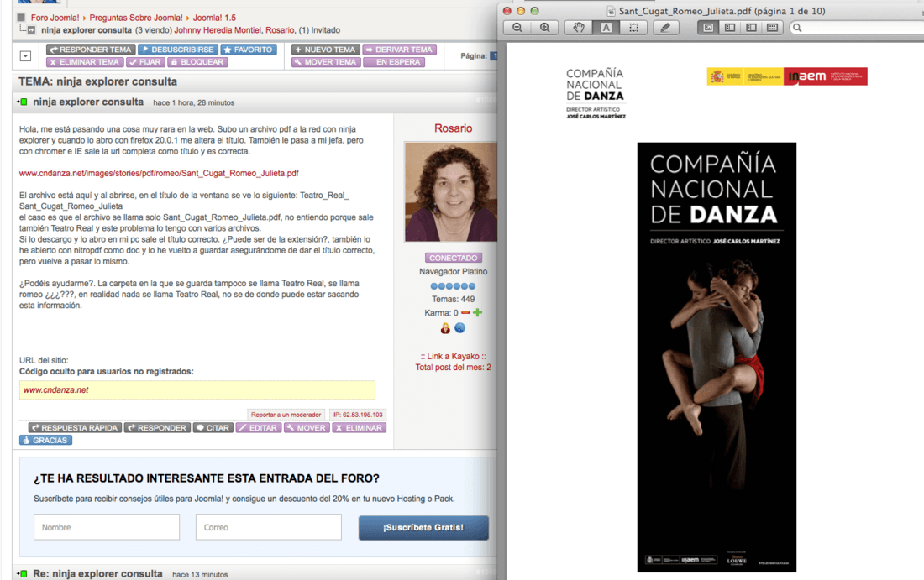Click the green plus karma icon

click(x=477, y=313)
